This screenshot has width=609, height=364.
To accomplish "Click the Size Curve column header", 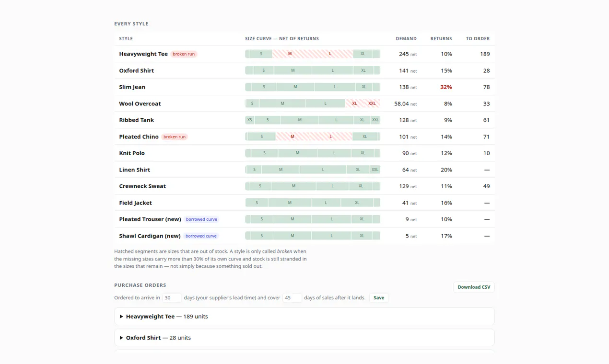I will point(282,39).
